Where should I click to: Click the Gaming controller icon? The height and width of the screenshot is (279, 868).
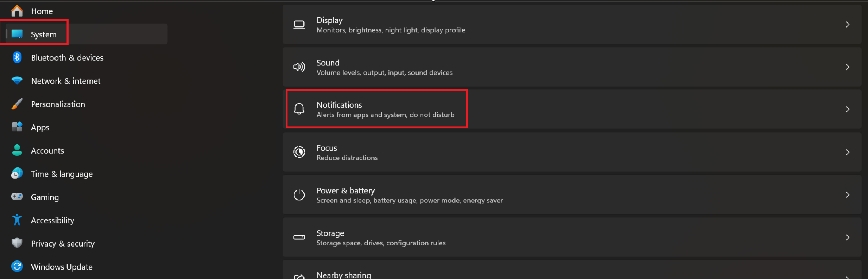point(17,197)
